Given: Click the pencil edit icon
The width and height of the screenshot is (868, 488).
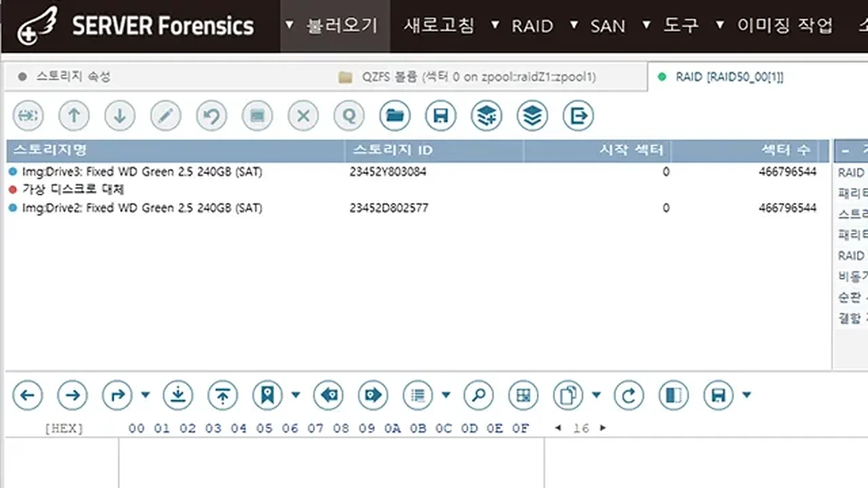Looking at the screenshot, I should coord(165,116).
